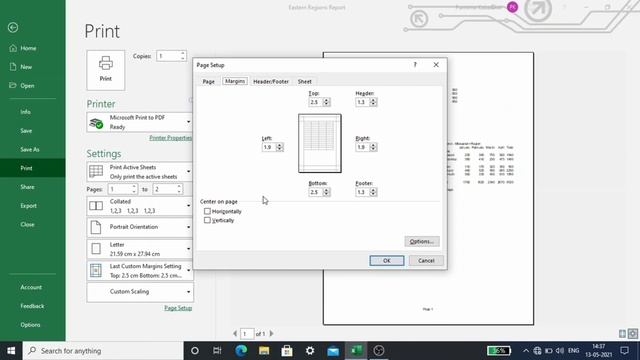The width and height of the screenshot is (640, 360).
Task: Click the Page Setup link
Action: click(178, 308)
